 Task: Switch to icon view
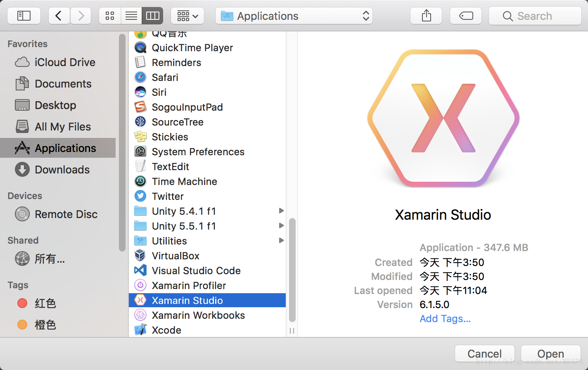tap(110, 16)
